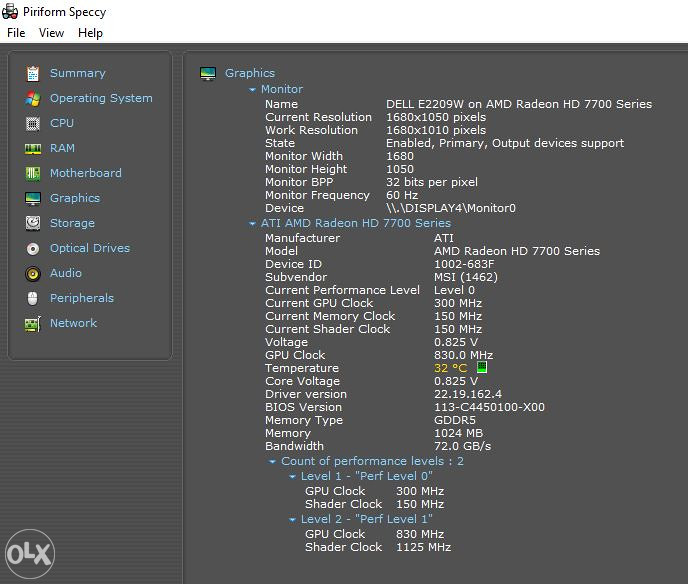Open the Optical Drives section
Viewport: 688px width, 584px height.
pos(90,248)
